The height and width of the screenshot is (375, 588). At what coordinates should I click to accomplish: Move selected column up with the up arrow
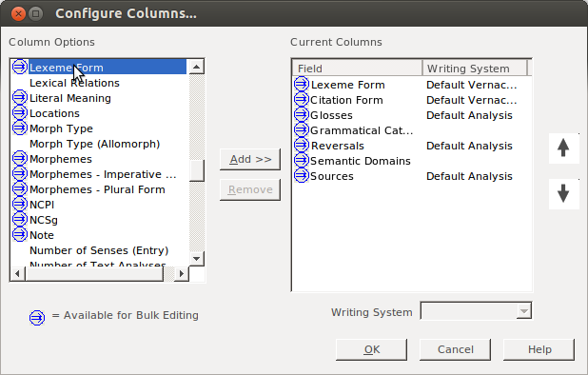tap(563, 148)
